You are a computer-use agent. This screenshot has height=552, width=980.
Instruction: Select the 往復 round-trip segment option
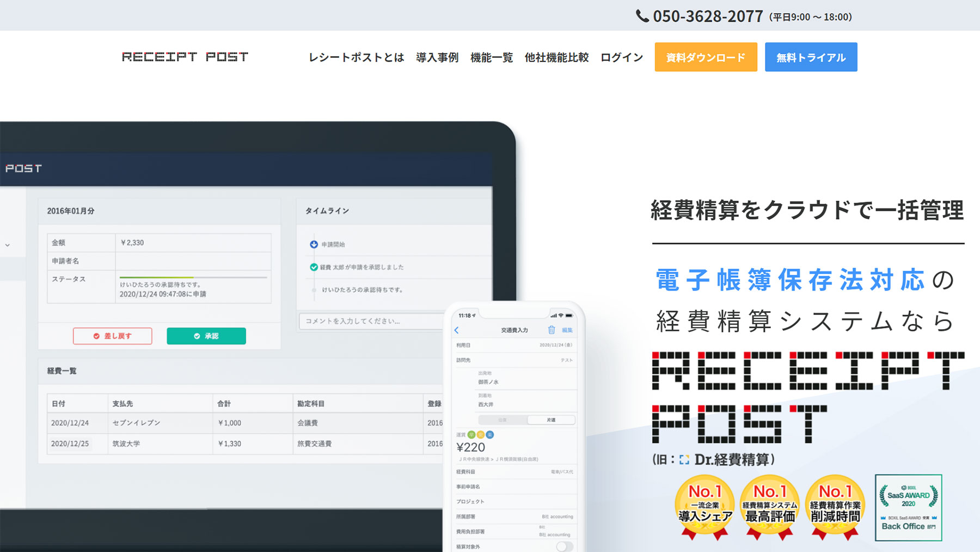pyautogui.click(x=503, y=420)
